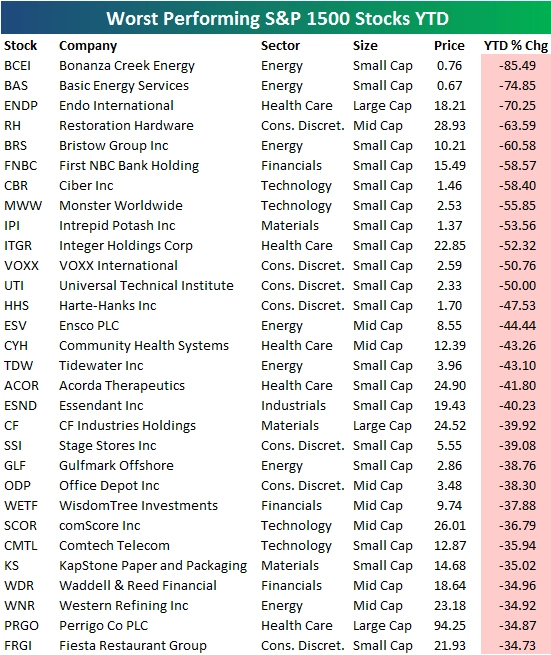
Task: Click the 'Worst Performing S&P 1500 Stocks YTD' title
Action: (277, 18)
